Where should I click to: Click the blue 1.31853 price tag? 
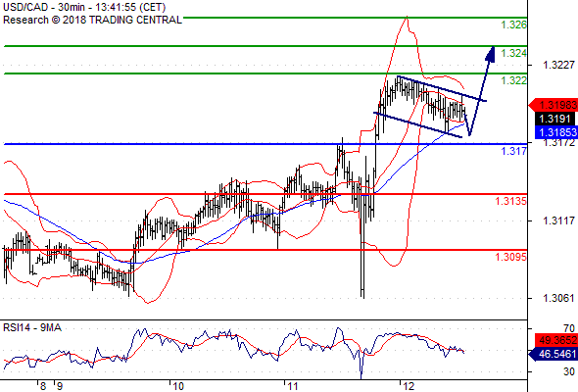[556, 132]
